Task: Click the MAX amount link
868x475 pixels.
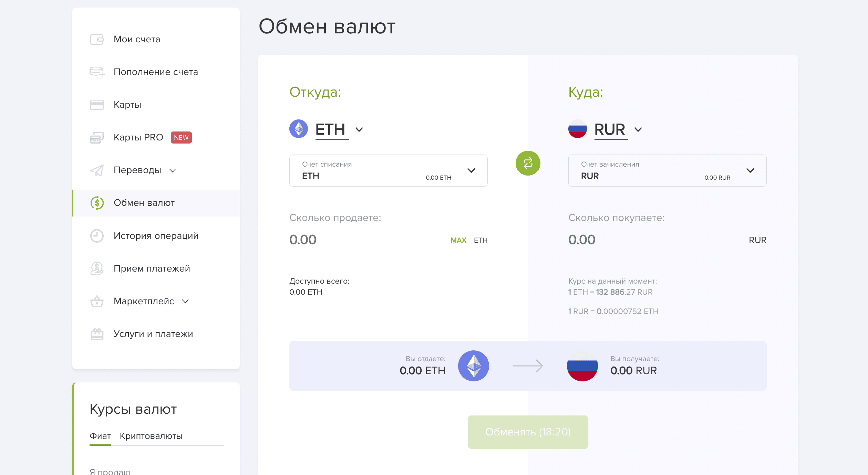Action: 458,240
